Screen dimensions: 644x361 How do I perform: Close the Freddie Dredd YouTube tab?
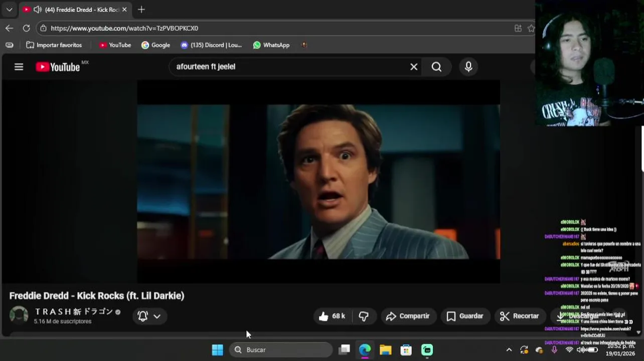124,10
